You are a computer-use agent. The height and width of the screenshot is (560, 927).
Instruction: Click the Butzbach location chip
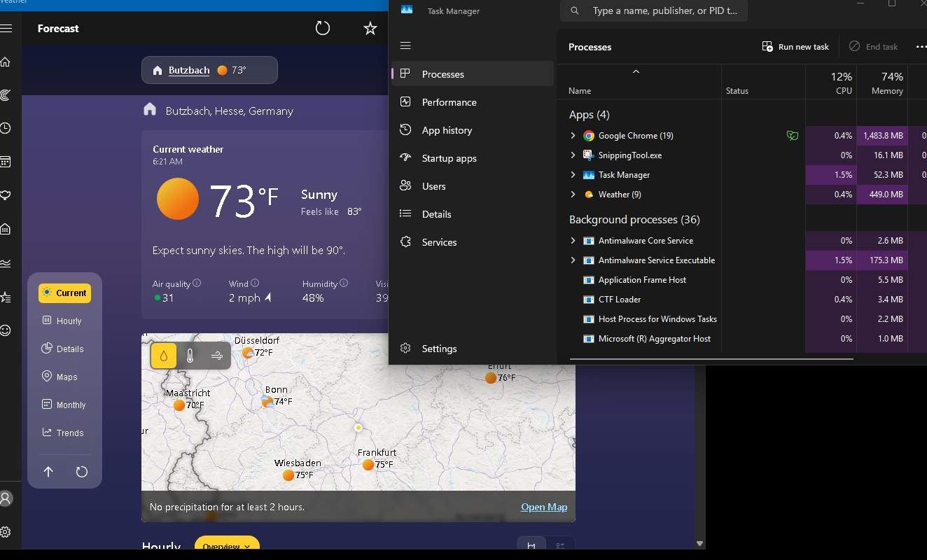point(209,70)
